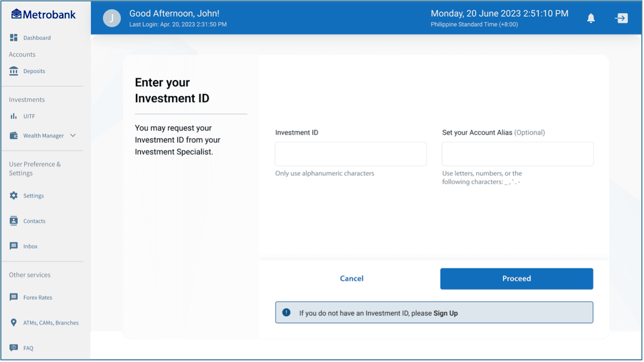Viewport: 644px width, 362px height.
Task: Click the 'Accounts' section label
Action: pos(22,54)
